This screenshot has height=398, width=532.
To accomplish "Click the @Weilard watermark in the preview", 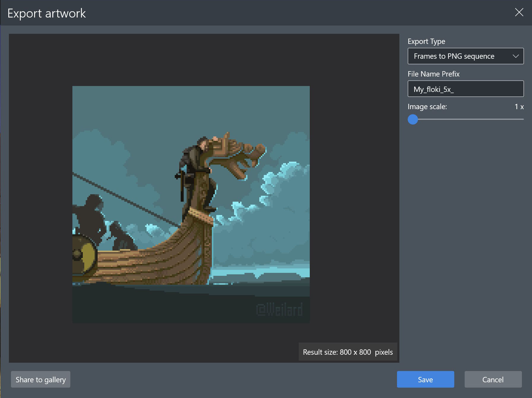I will click(280, 309).
